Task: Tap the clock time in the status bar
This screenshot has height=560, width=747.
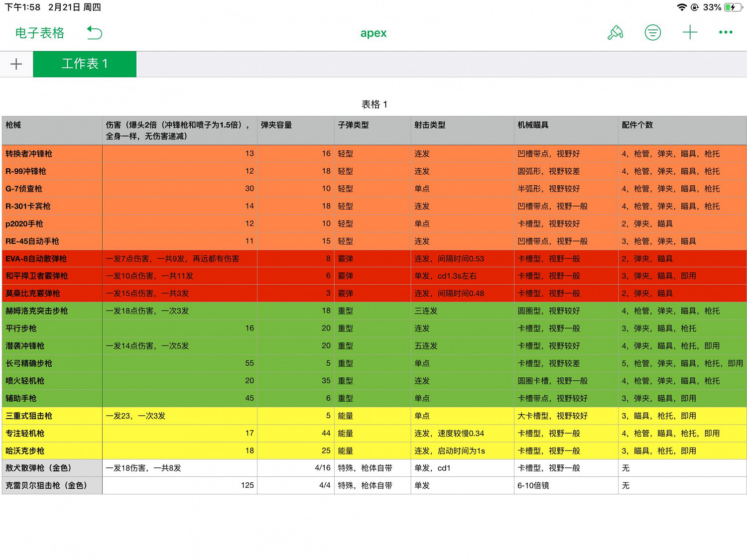Action: point(21,7)
